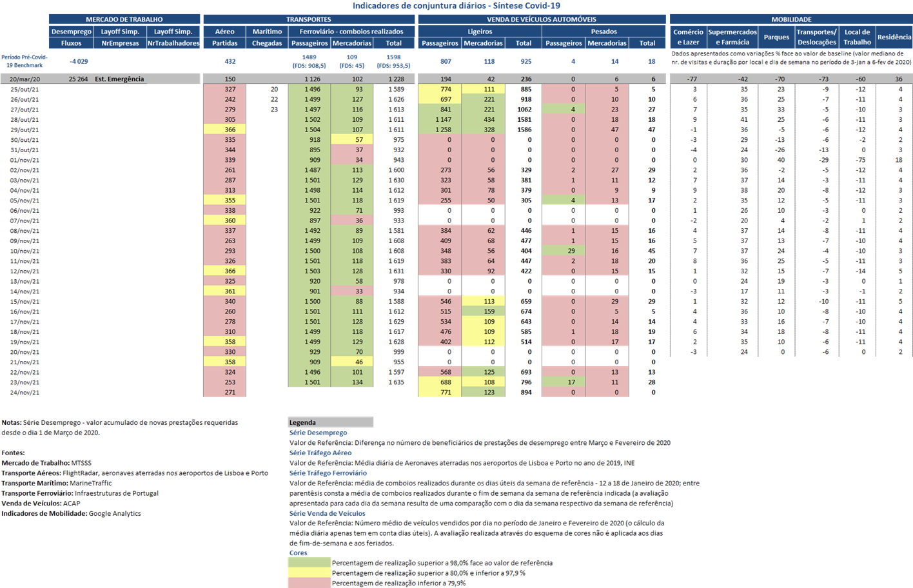The image size is (913, 588).
Task: Select the 24/nov/21 row label
Action: 25,392
